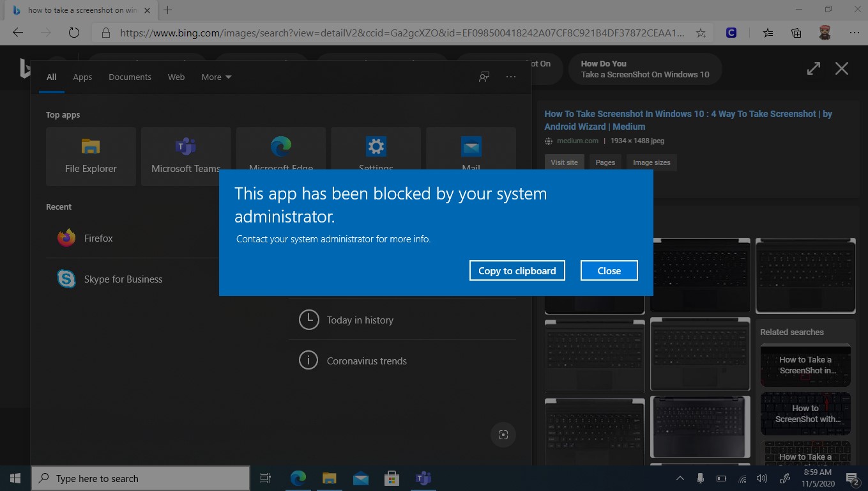The width and height of the screenshot is (868, 491).
Task: Open Mail from the taskbar
Action: [x=360, y=478]
